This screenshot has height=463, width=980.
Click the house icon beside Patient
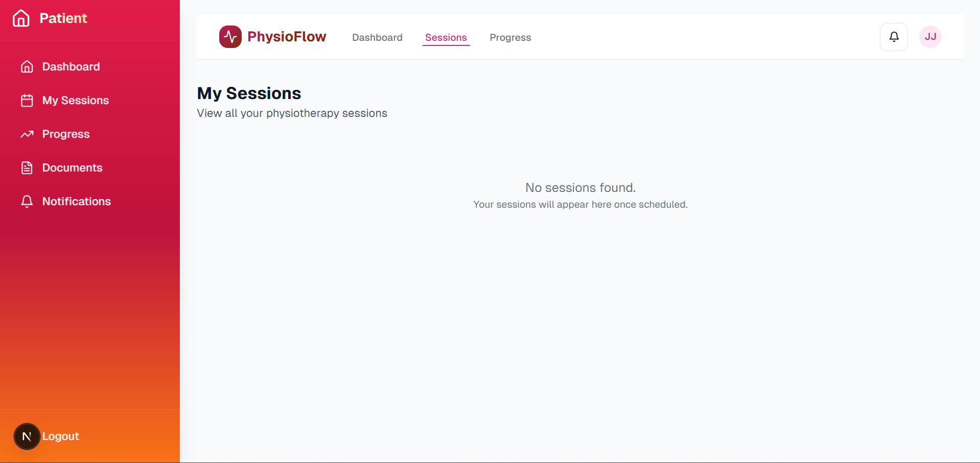21,18
